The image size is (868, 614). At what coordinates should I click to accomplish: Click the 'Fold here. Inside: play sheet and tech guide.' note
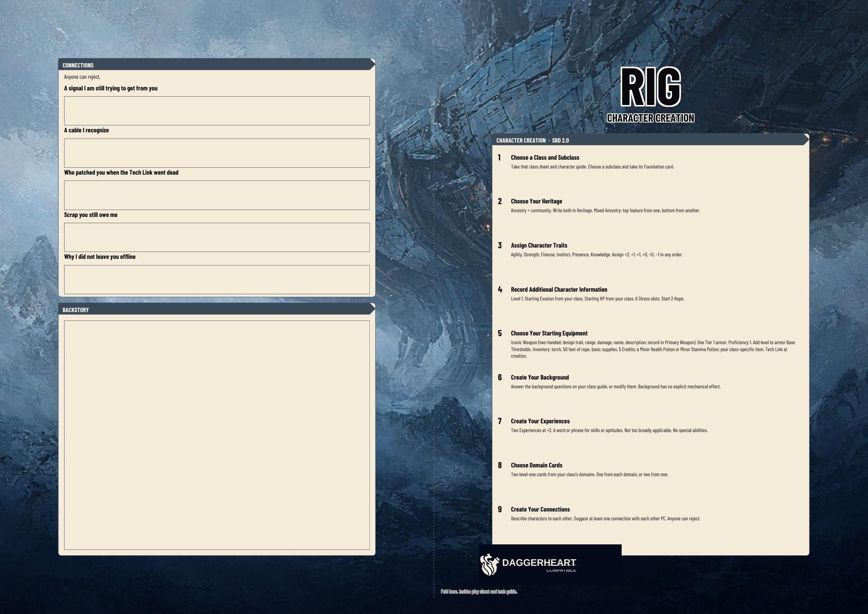click(478, 591)
